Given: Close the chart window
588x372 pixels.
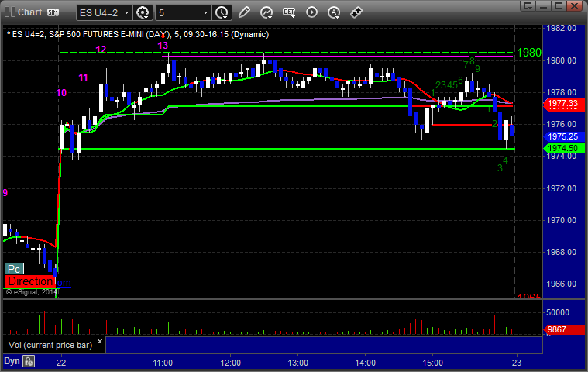Looking at the screenshot, I should (575, 5).
